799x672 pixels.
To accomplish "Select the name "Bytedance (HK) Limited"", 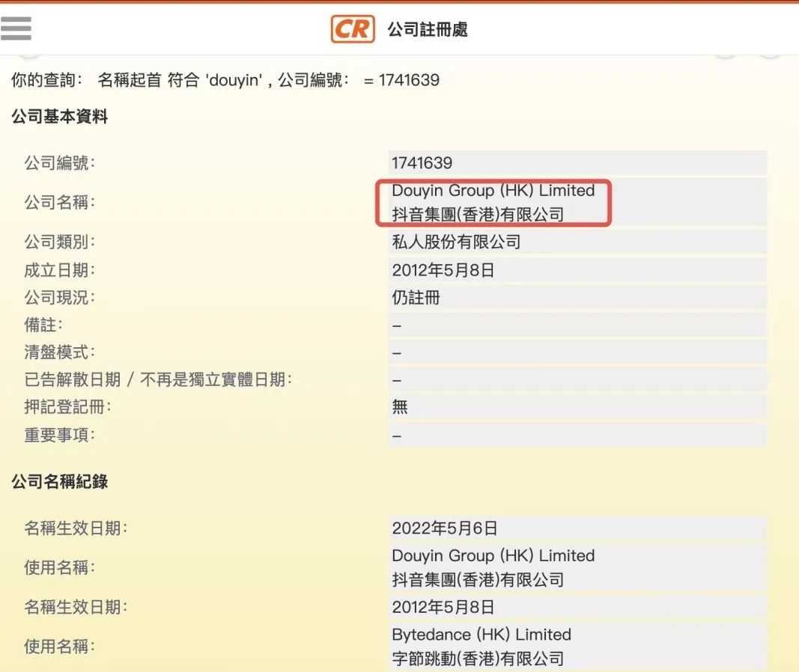I will click(x=481, y=635).
